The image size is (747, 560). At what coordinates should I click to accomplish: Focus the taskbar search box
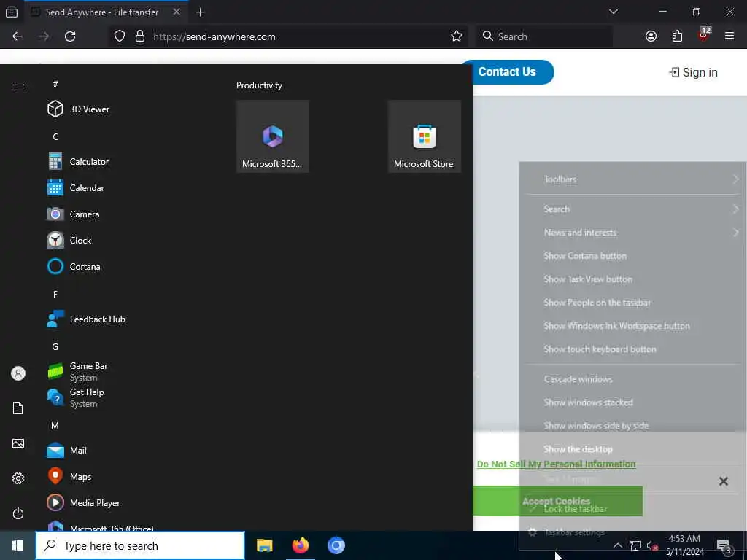point(140,545)
